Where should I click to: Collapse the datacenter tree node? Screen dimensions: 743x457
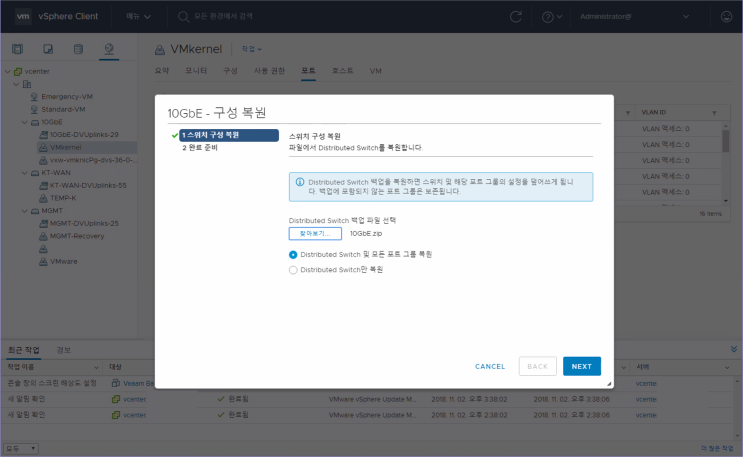16,84
